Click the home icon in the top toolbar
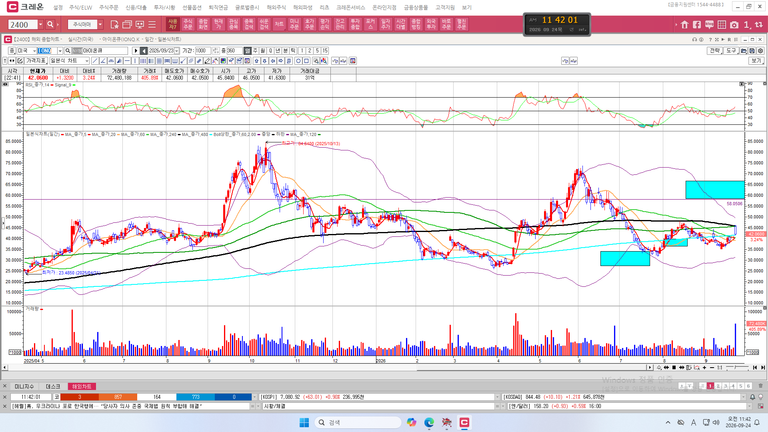The height and width of the screenshot is (432, 768). point(684,24)
